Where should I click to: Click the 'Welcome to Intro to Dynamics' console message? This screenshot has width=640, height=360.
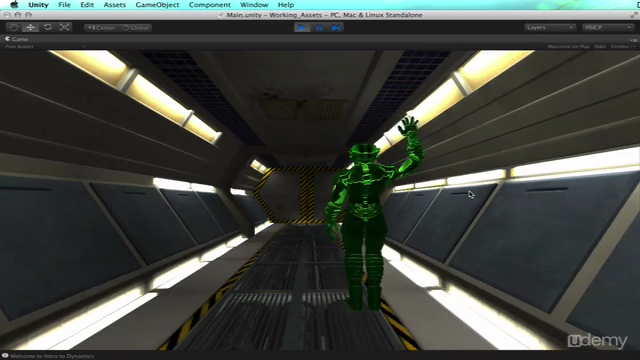click(x=52, y=356)
